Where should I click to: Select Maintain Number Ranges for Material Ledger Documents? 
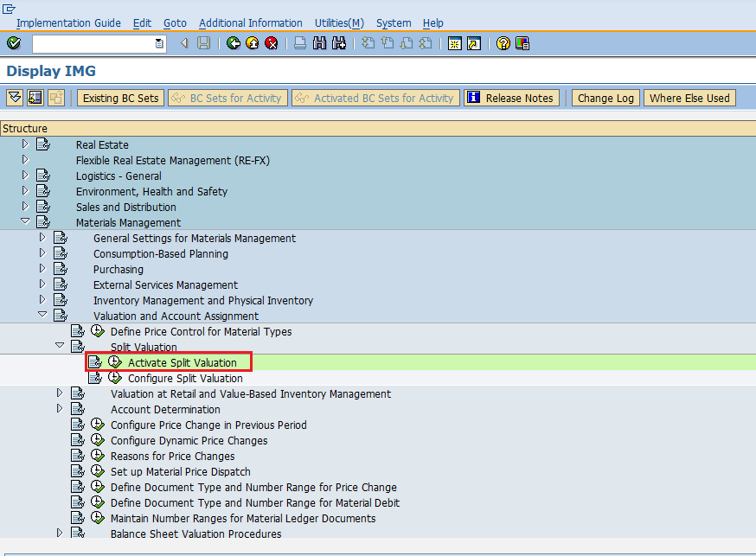(243, 519)
